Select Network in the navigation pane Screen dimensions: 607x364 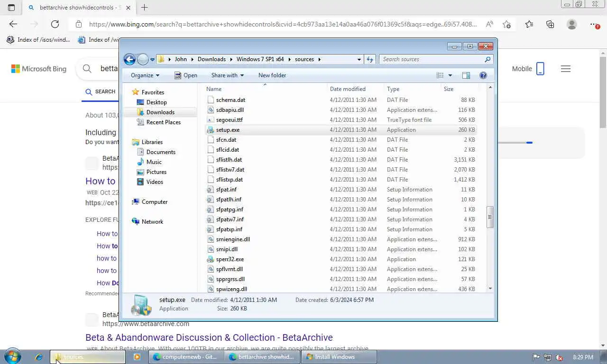[152, 222]
